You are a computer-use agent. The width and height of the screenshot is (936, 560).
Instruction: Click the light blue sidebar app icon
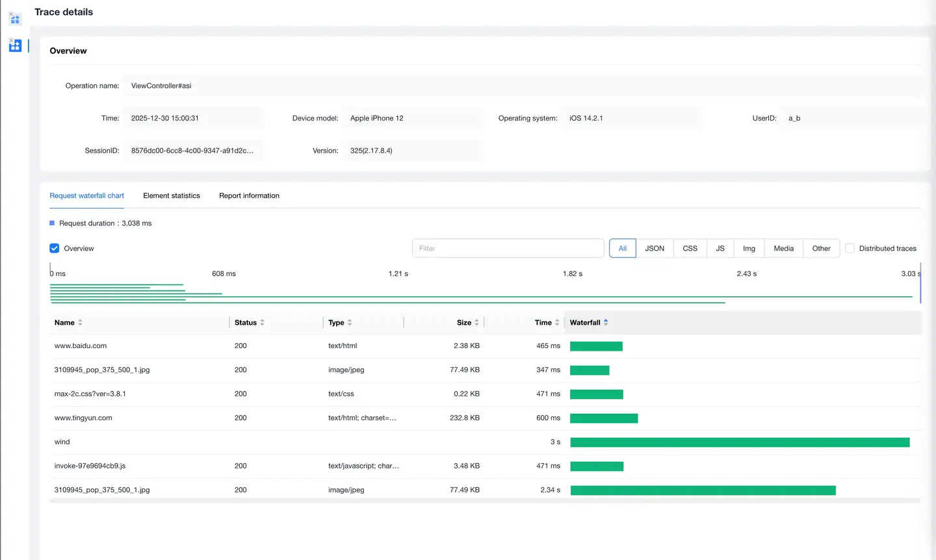(x=15, y=19)
